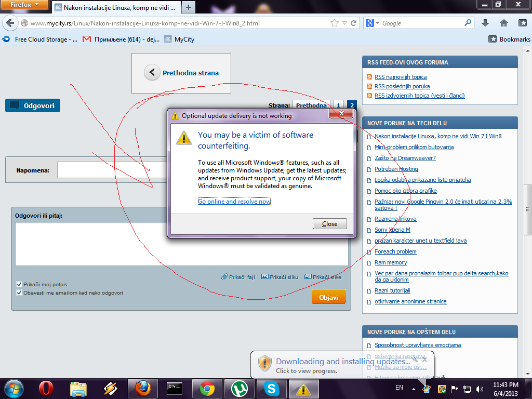Click the EN language indicator
The height and width of the screenshot is (399, 532).
(x=400, y=388)
